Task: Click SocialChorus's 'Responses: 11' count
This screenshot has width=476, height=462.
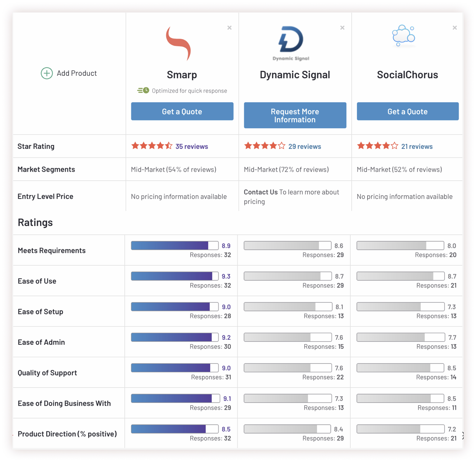Action: coord(437,408)
